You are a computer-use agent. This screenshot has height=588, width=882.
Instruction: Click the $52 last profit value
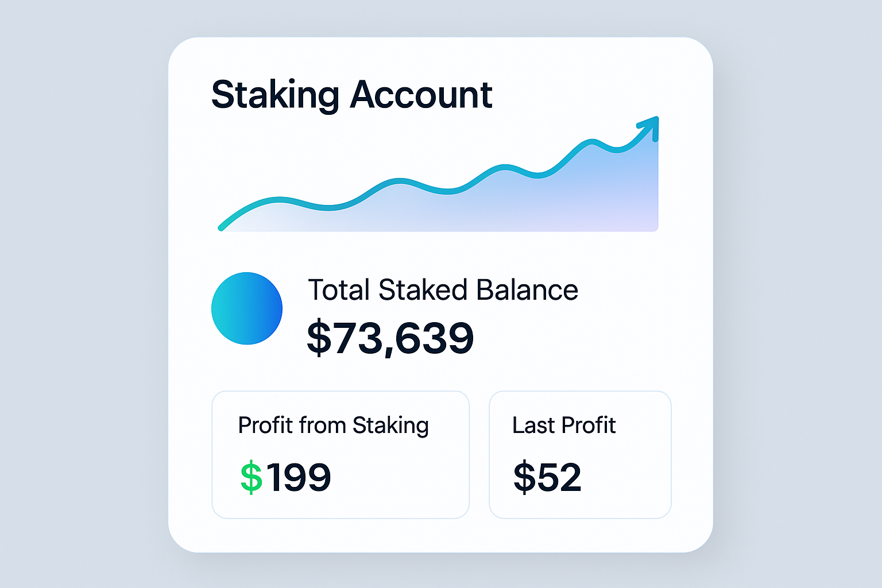547,477
